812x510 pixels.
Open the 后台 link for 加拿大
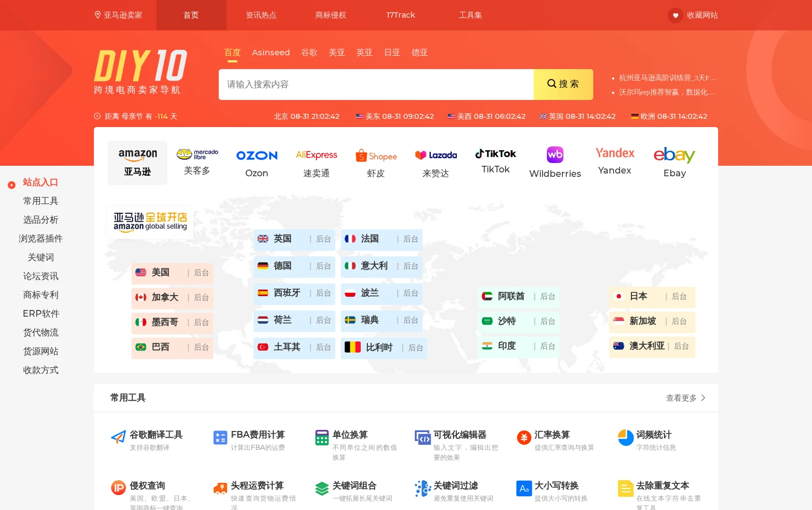pyautogui.click(x=201, y=297)
